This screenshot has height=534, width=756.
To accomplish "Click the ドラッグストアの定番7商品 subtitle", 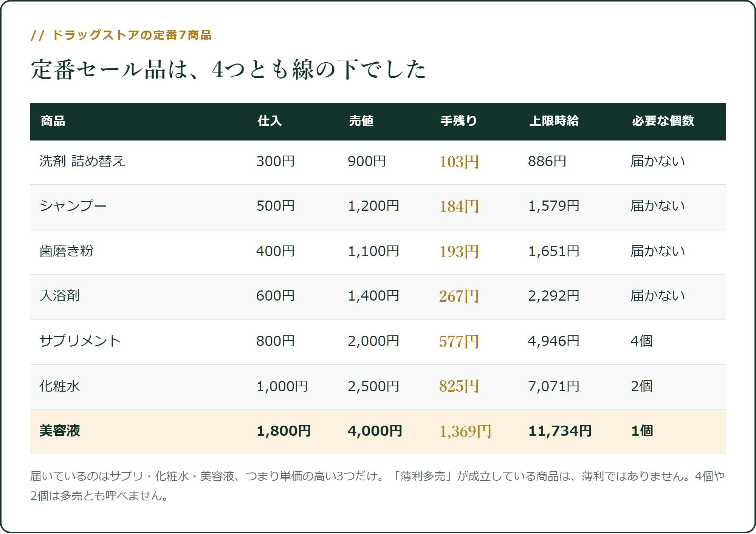I will [x=132, y=35].
